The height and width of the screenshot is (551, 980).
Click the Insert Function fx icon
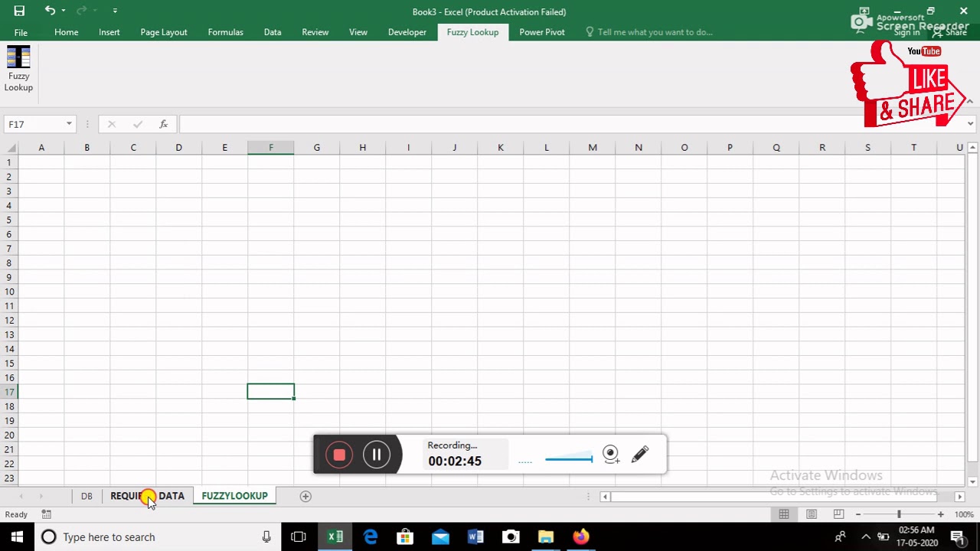[163, 124]
